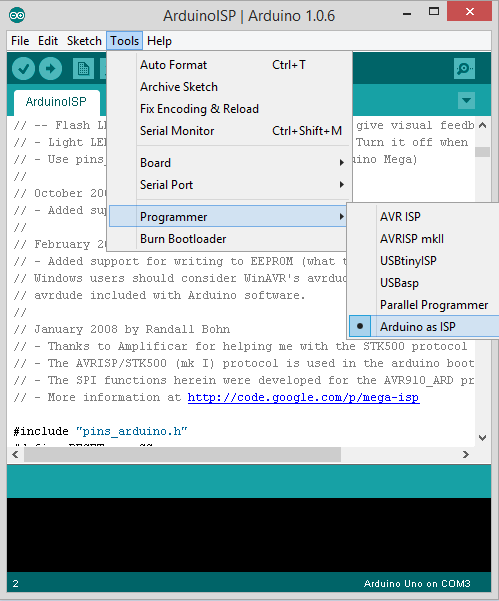This screenshot has height=601, width=499.
Task: Choose AVR ISP programmer
Action: pos(424,217)
